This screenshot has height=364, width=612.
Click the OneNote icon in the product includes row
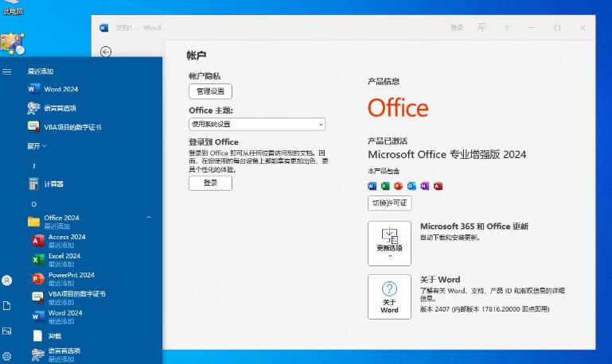point(425,186)
